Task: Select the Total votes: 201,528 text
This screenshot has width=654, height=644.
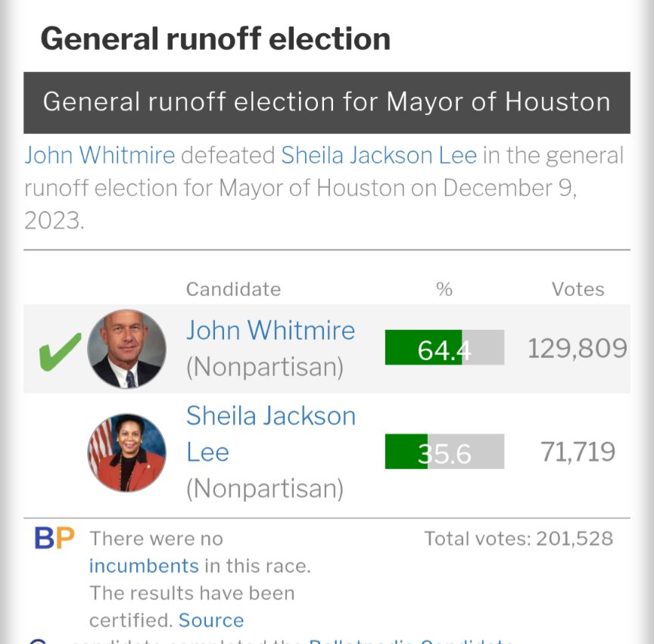Action: pos(519,539)
